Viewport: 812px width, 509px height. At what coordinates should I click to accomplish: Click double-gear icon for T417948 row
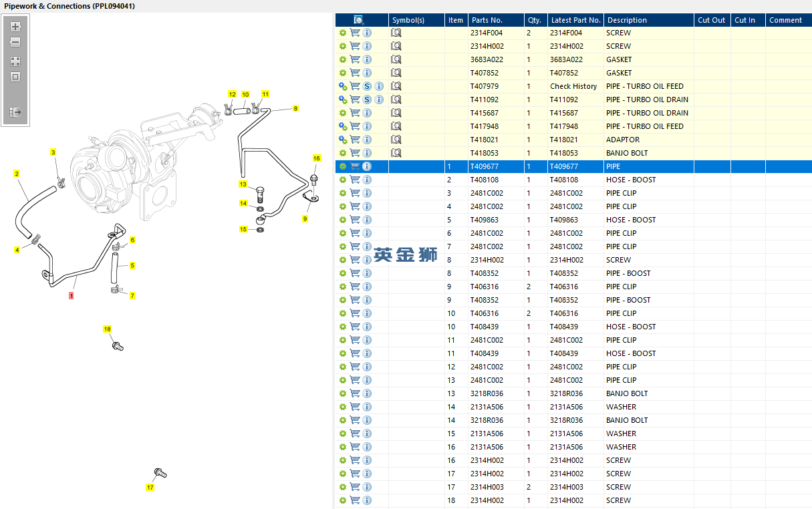click(x=343, y=126)
